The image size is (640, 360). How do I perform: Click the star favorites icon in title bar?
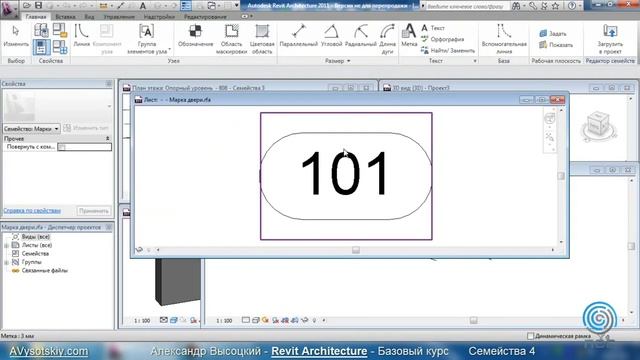(556, 6)
